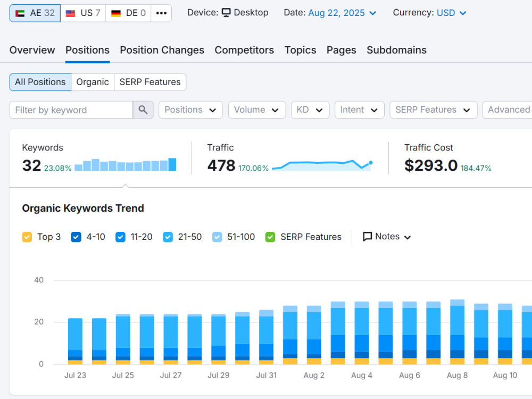Open the Topics tab
The width and height of the screenshot is (532, 399).
click(300, 50)
